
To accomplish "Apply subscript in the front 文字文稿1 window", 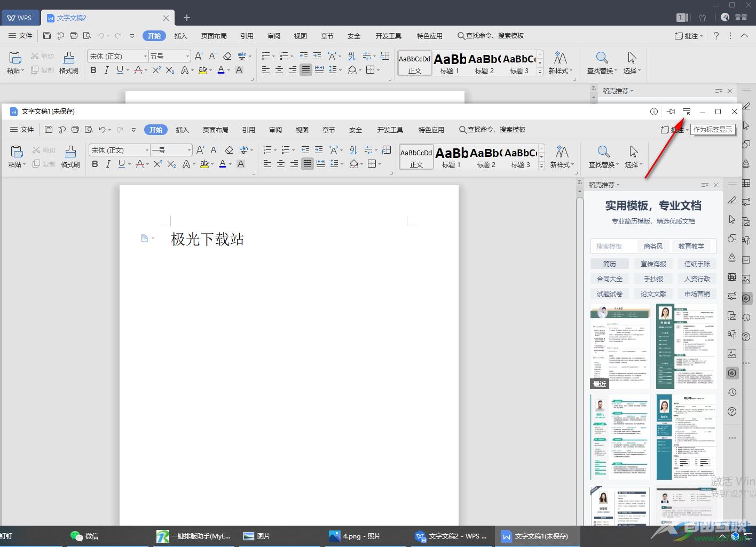I will coord(171,164).
